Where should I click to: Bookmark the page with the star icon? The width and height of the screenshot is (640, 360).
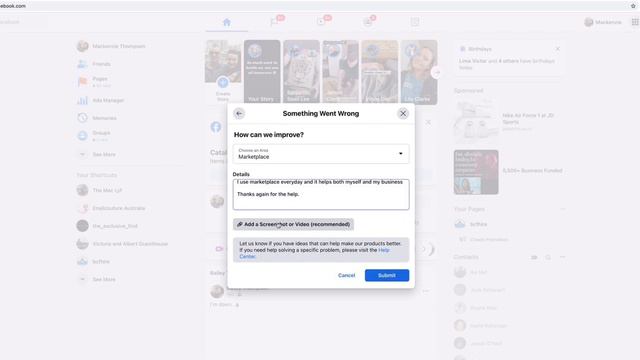[633, 6]
